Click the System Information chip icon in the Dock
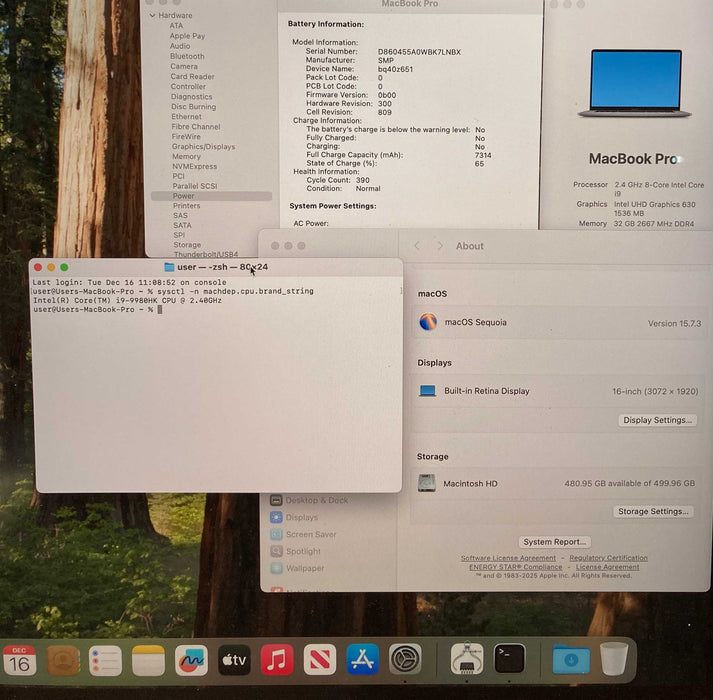 (x=467, y=658)
